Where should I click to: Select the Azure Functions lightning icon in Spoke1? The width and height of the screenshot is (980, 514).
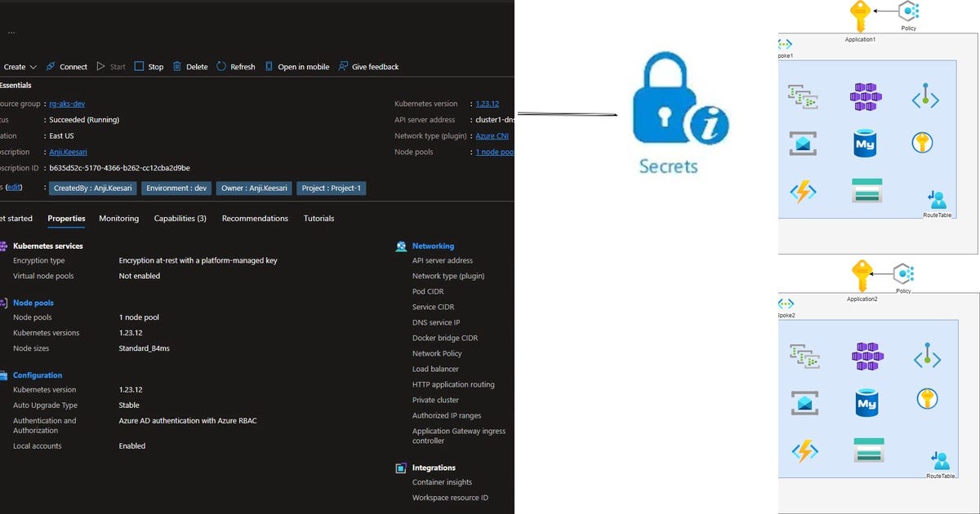tap(802, 192)
